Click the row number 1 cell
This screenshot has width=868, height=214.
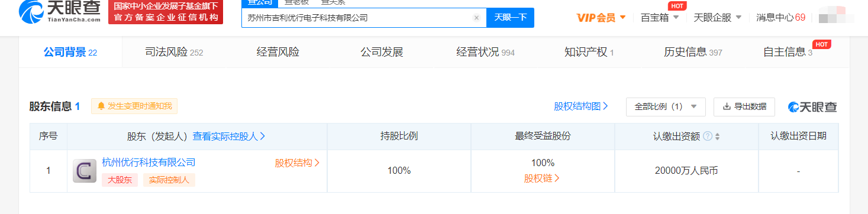[x=49, y=171]
